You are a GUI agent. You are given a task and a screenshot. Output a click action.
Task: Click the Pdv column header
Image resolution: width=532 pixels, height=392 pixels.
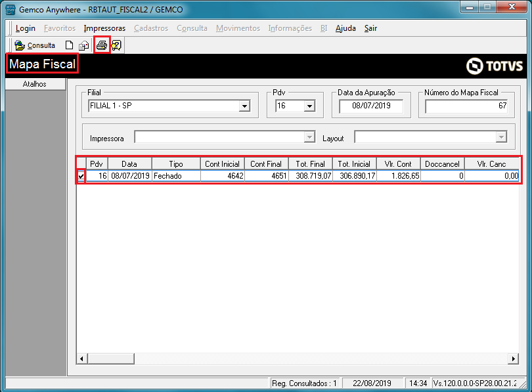[x=97, y=164]
